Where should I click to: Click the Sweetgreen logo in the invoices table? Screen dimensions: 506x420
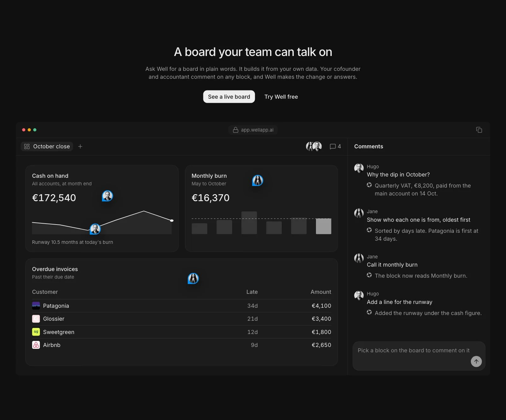[x=36, y=332]
